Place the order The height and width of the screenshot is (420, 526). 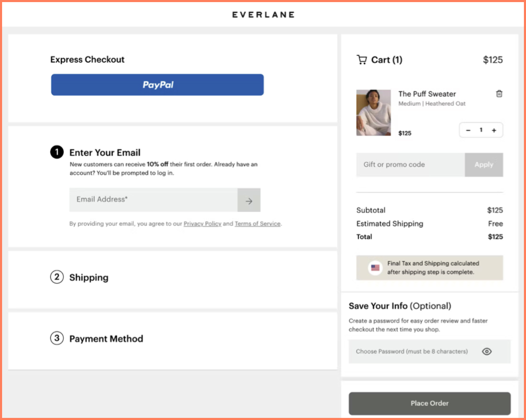(x=429, y=403)
